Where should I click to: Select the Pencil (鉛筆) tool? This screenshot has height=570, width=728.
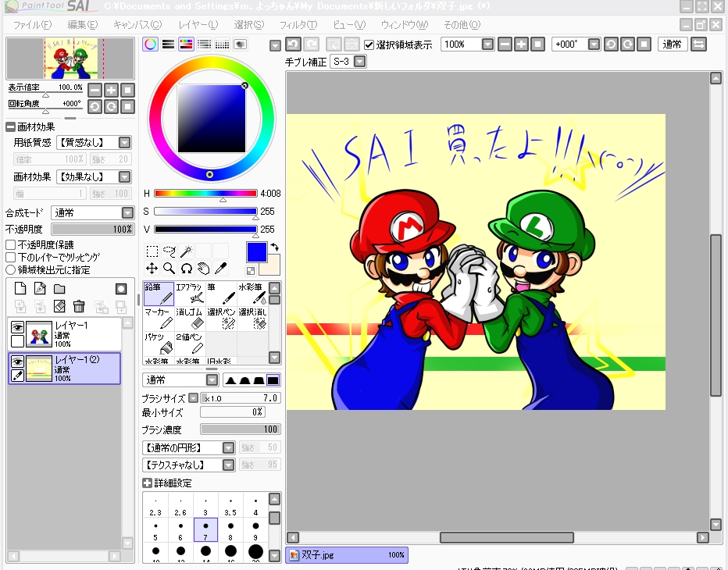click(x=159, y=294)
